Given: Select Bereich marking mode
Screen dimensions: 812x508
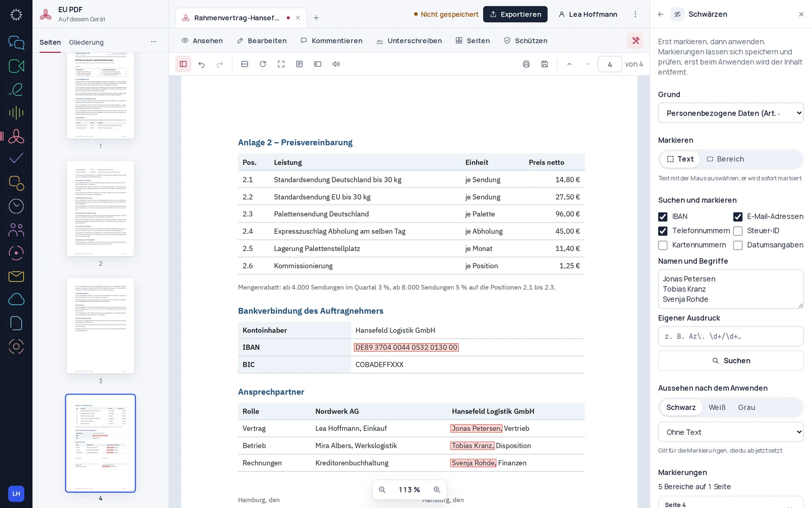Looking at the screenshot, I should [x=725, y=159].
